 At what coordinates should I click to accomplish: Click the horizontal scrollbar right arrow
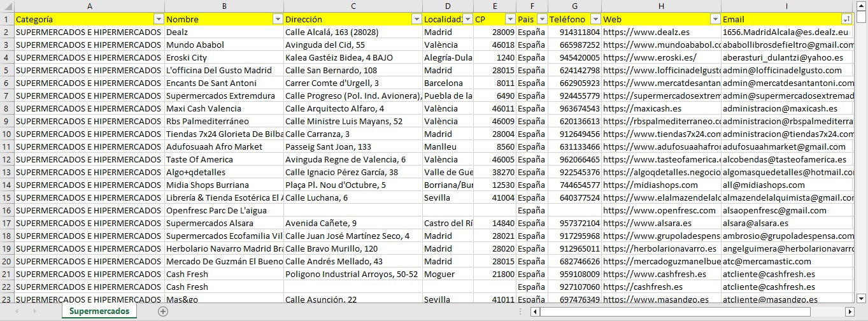click(x=850, y=311)
